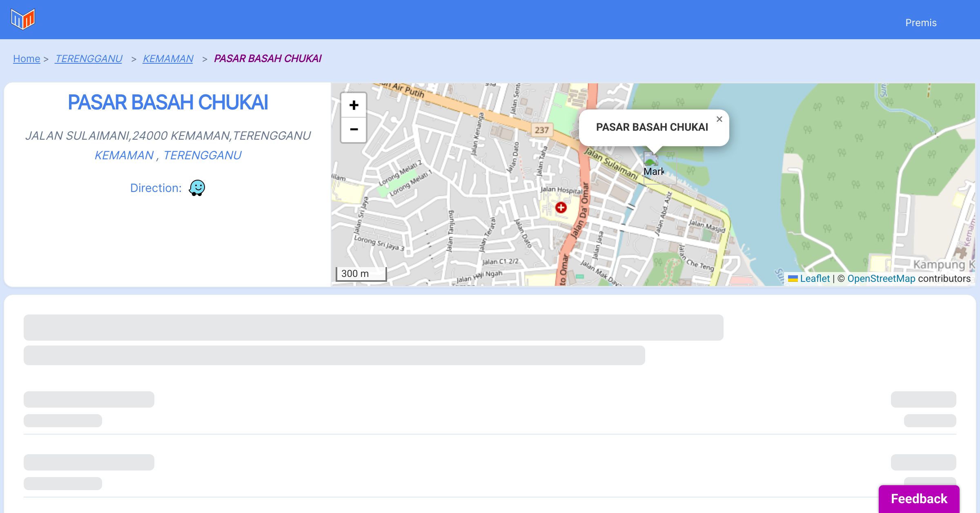
Task: Click PASAR BASAH CHUKAI breadcrumb item
Action: pos(267,59)
